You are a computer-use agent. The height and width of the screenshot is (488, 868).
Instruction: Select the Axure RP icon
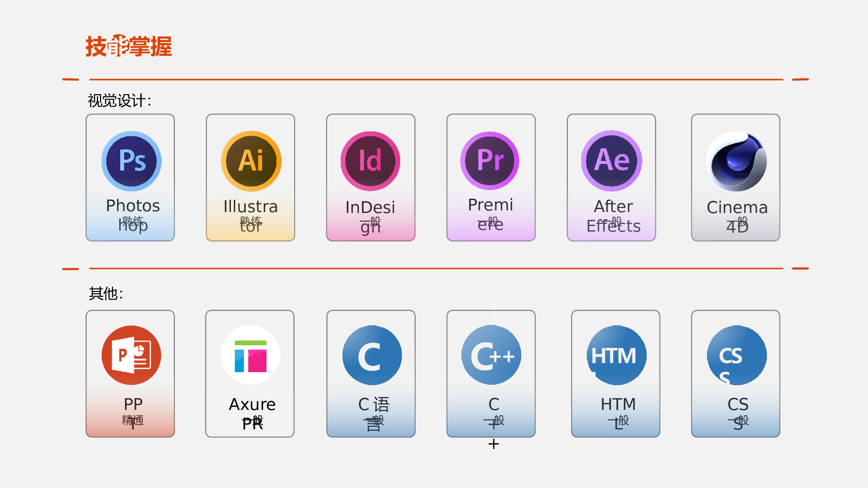point(250,355)
